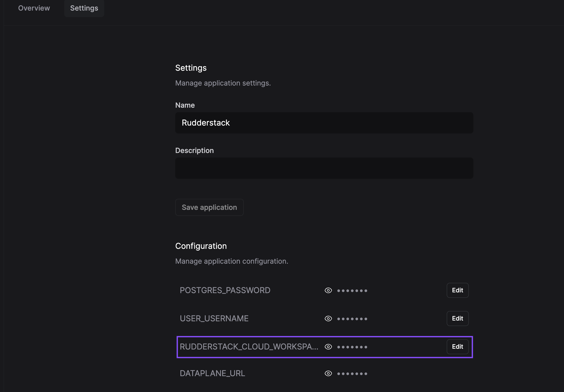
Task: Click masked value in highlighted RUDDERSTACK row
Action: 352,347
